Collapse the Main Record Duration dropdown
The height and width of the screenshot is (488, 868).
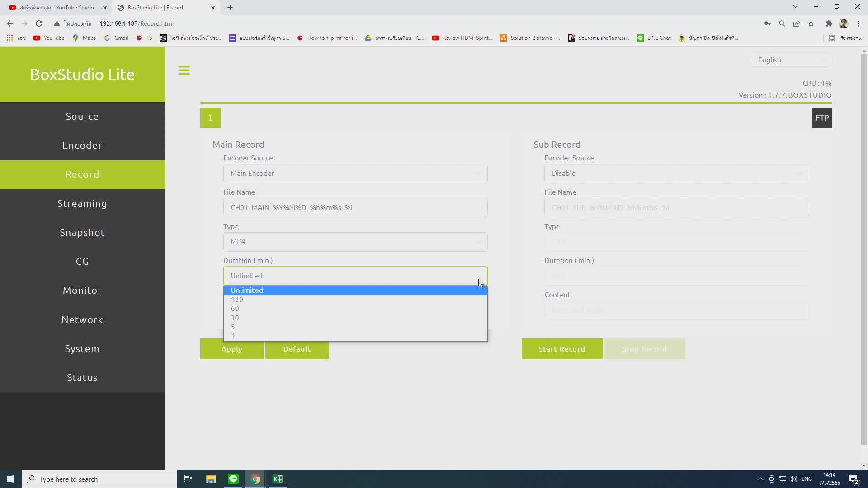[355, 276]
